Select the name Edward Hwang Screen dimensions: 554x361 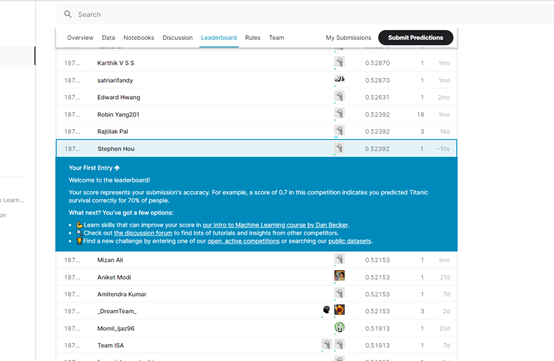[x=119, y=97]
